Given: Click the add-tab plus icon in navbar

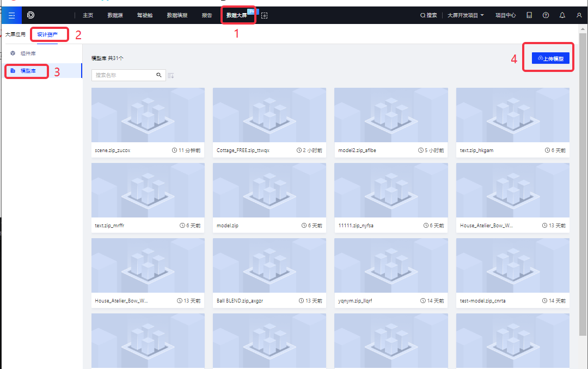Looking at the screenshot, I should 265,15.
